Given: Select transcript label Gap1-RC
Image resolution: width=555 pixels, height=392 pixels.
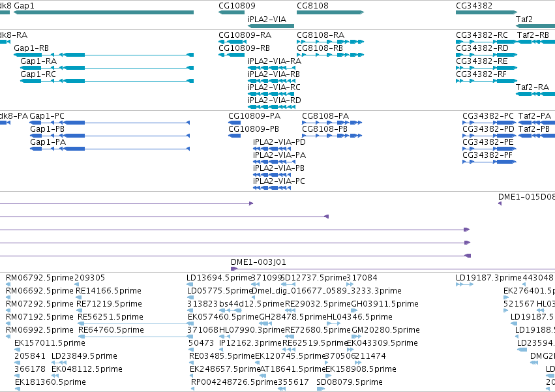Looking at the screenshot, I should 38,74.
